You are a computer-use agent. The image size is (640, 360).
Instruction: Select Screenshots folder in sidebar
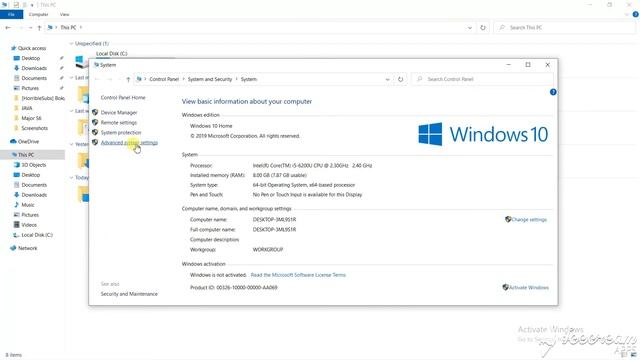point(35,128)
